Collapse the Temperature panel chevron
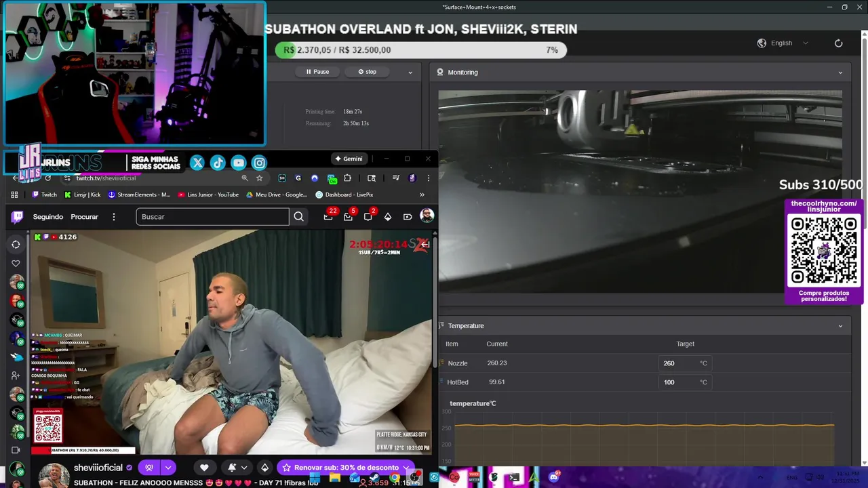Viewport: 868px width, 488px height. coord(840,326)
